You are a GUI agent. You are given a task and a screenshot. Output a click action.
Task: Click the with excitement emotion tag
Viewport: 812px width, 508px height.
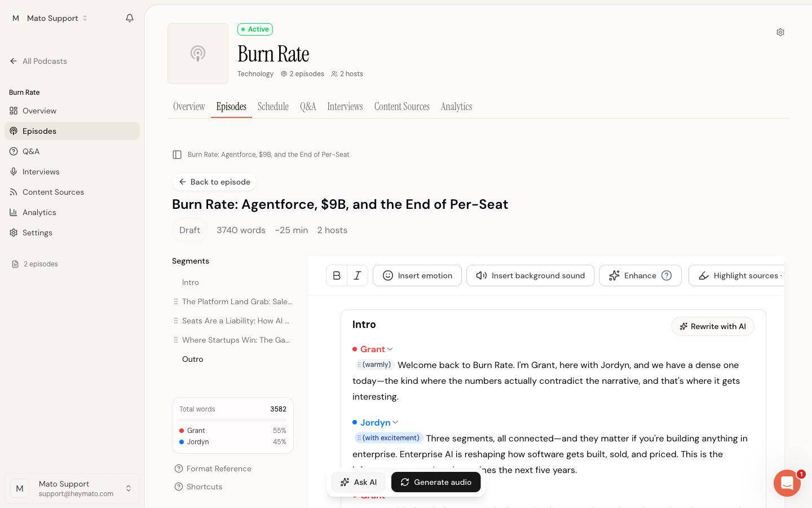point(389,438)
